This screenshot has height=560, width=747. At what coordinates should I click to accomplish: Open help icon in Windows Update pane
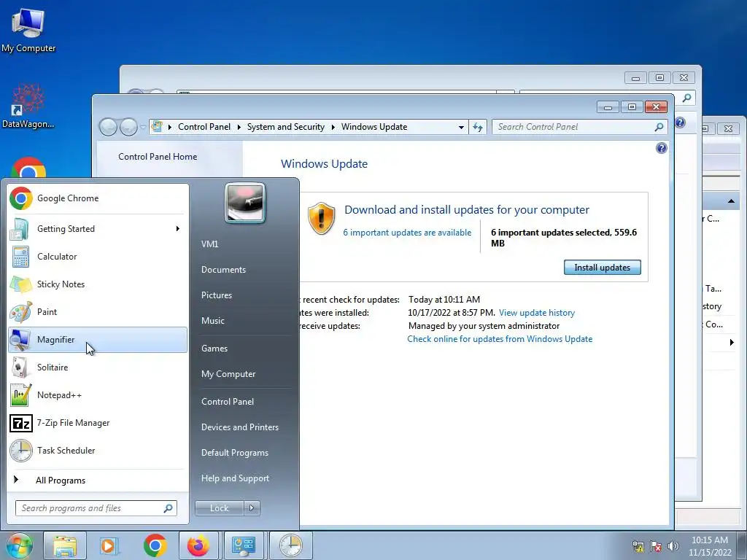pos(661,148)
